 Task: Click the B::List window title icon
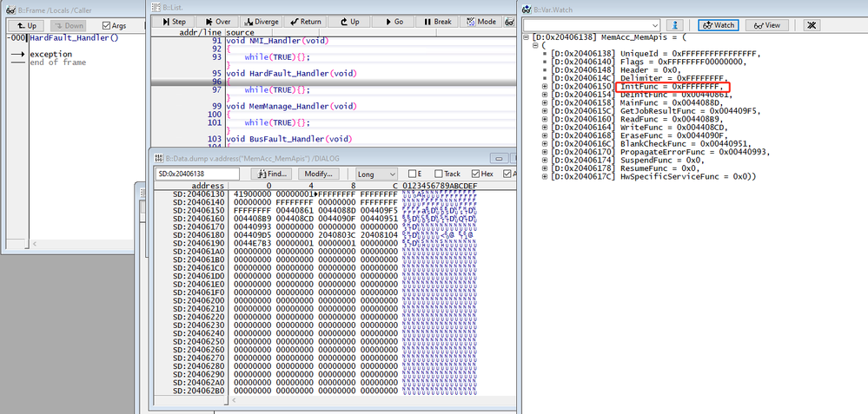pos(155,7)
